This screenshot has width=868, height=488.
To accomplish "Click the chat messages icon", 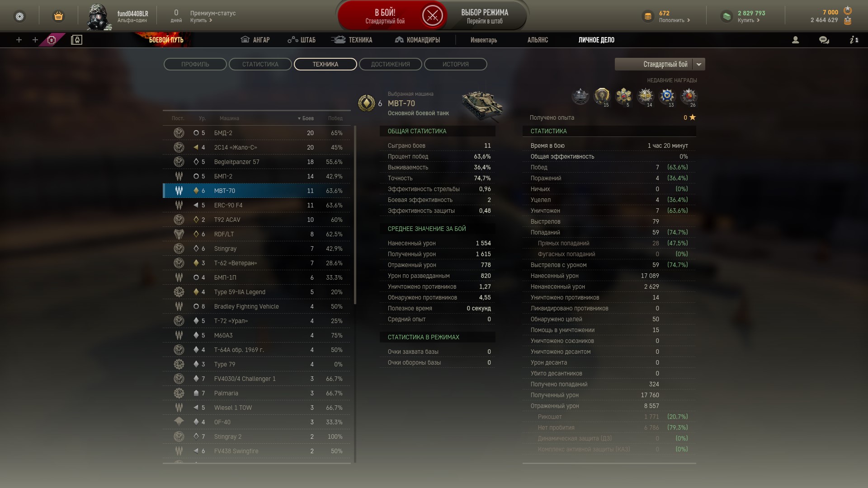I will tap(824, 40).
